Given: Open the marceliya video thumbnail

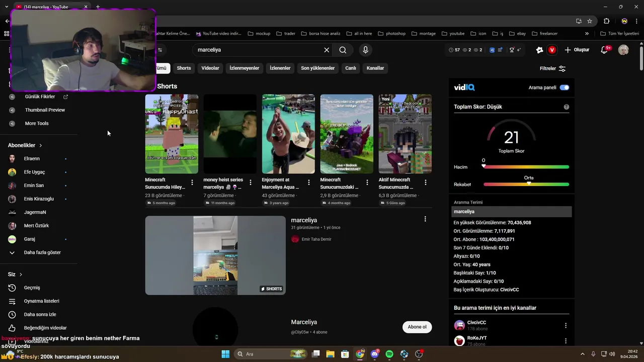Looking at the screenshot, I should (x=215, y=255).
